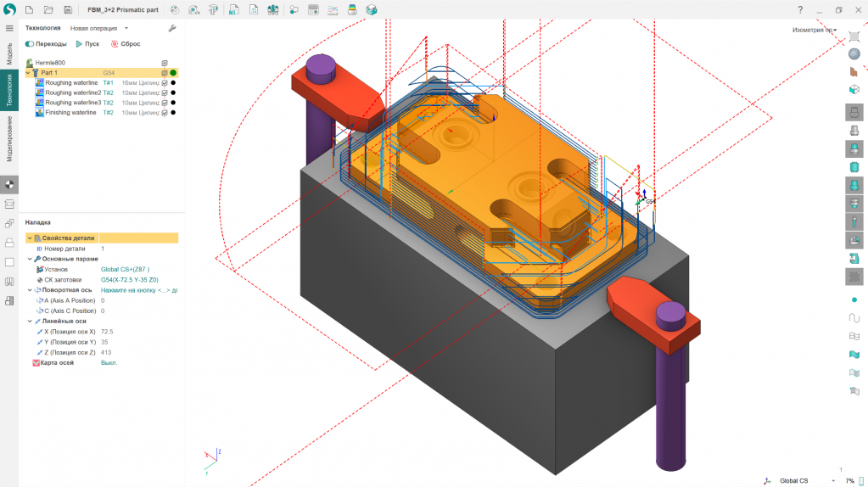
Task: Click the Save file icon
Action: coord(67,9)
